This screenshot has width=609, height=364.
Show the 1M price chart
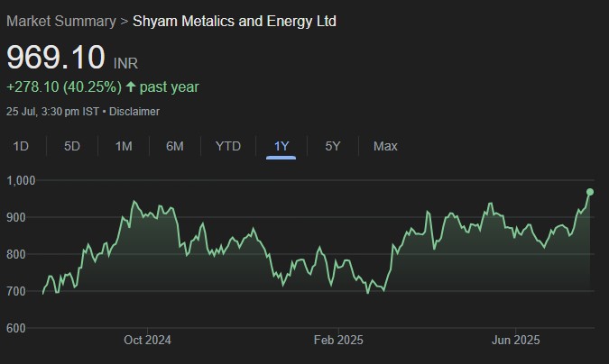124,146
